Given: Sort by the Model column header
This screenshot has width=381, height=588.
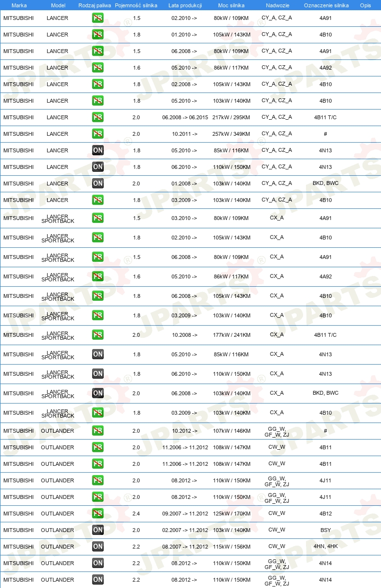Looking at the screenshot, I should pos(58,5).
